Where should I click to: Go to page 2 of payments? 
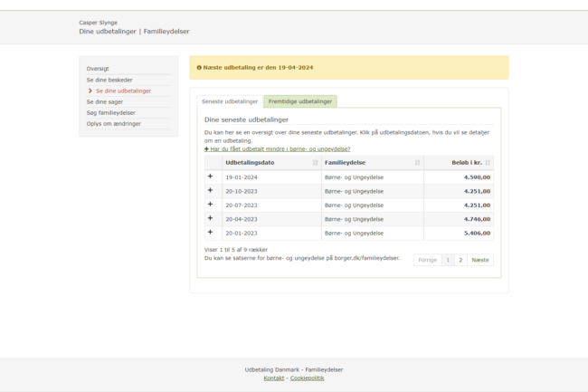coord(460,260)
